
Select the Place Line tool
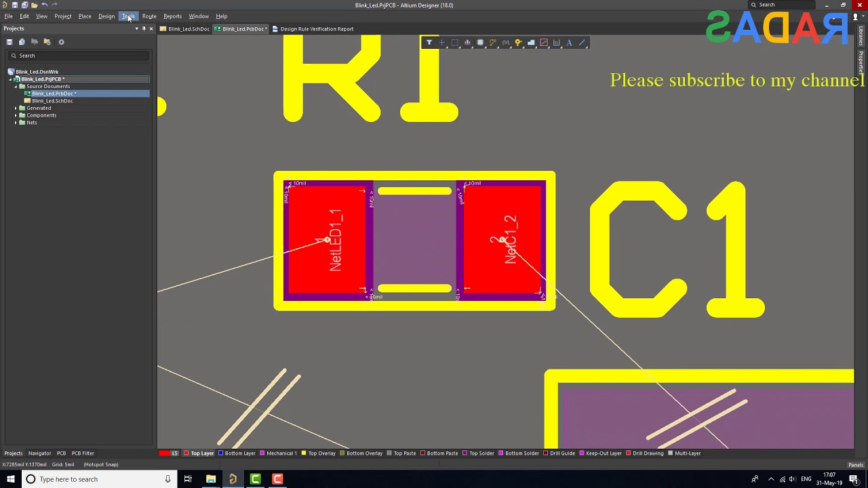(x=582, y=43)
